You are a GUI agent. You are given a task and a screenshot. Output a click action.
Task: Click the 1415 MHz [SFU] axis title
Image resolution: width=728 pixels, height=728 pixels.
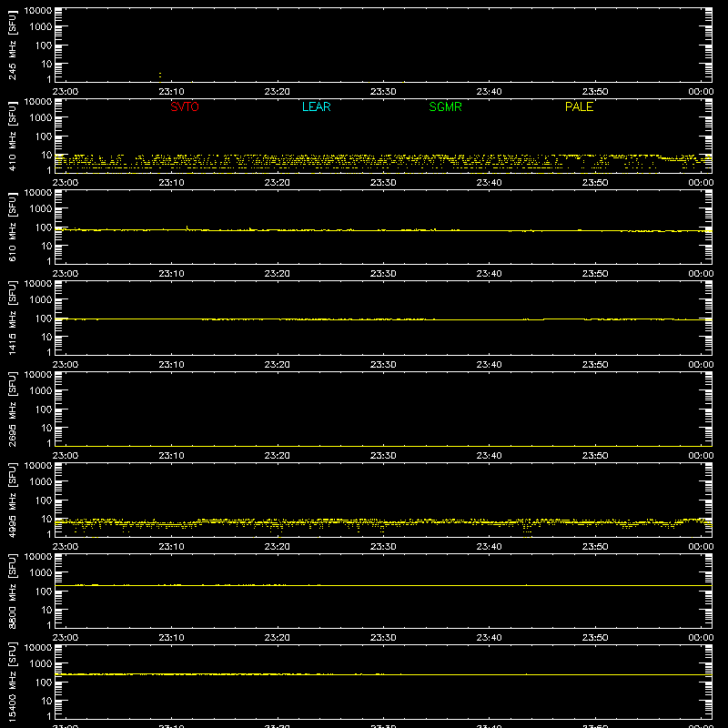pyautogui.click(x=12, y=318)
